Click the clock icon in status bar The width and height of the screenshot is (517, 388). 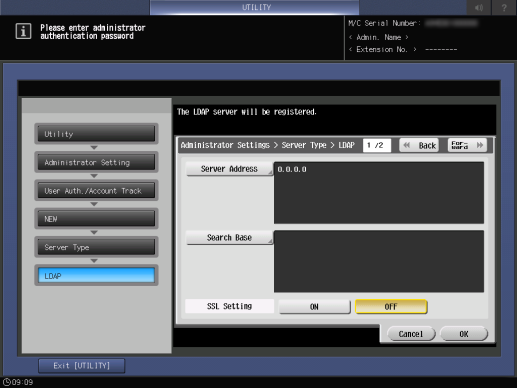tap(7, 382)
